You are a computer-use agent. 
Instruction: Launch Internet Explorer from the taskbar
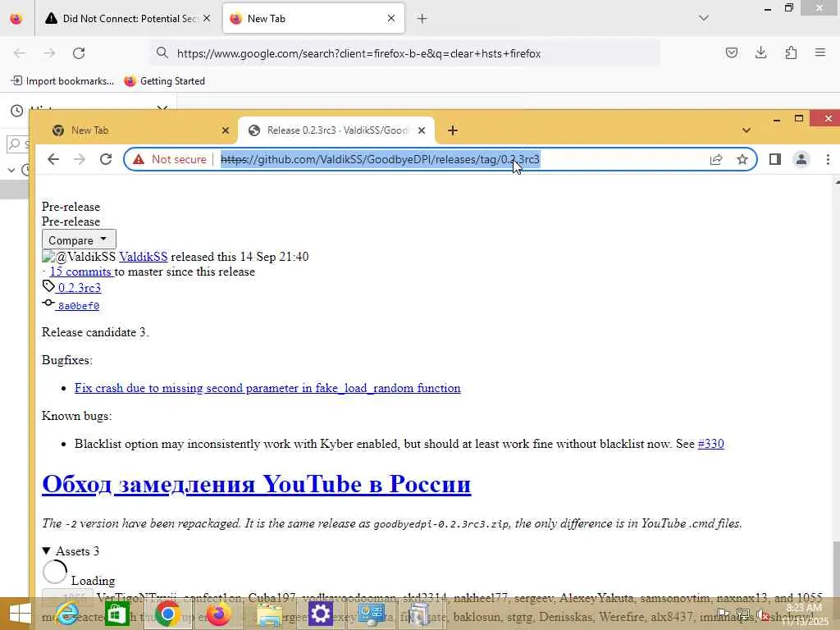pos(67,614)
